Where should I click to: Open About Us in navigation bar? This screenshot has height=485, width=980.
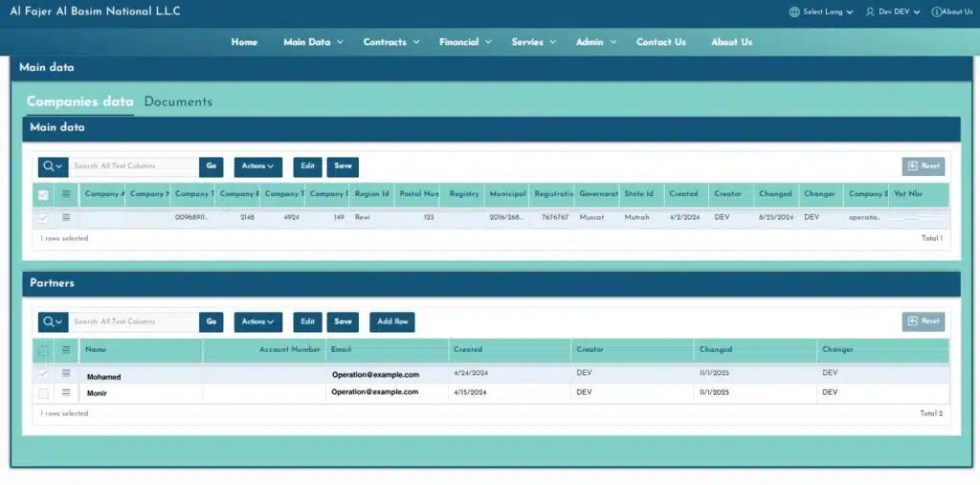pos(732,42)
